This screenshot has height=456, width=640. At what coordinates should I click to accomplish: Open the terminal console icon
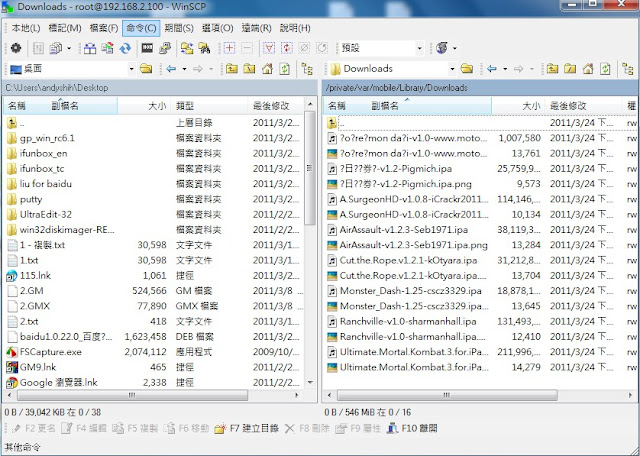pyautogui.click(x=147, y=48)
